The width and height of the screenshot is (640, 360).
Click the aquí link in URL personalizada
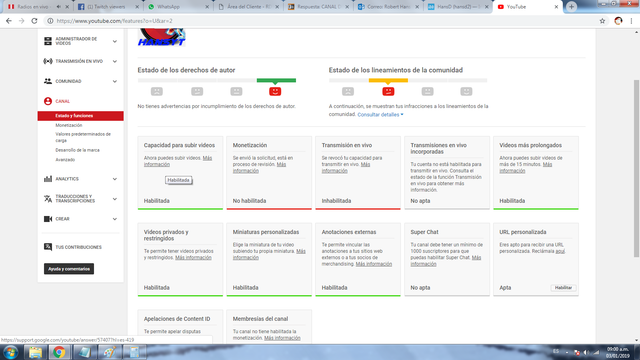click(x=560, y=251)
